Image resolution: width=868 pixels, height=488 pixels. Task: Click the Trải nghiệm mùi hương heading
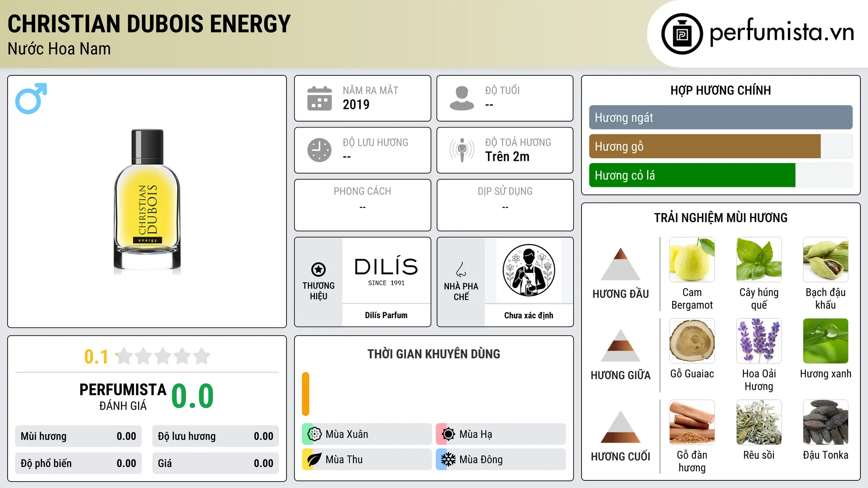[721, 218]
